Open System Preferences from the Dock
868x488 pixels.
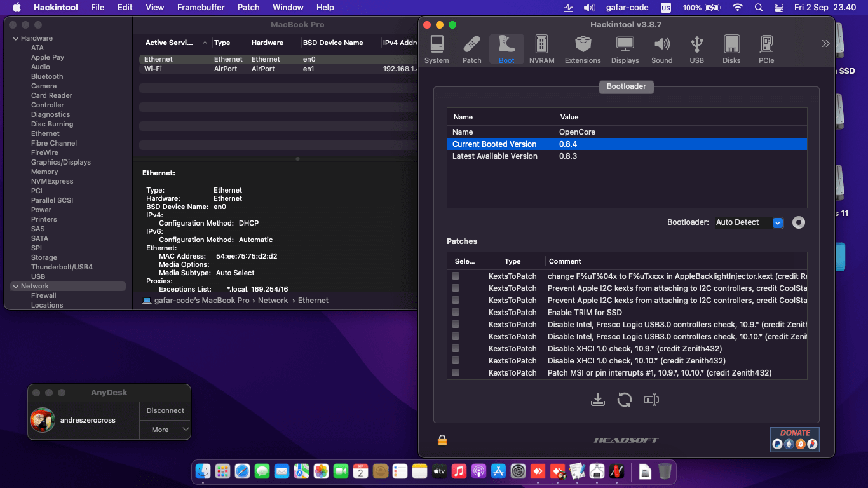pyautogui.click(x=519, y=471)
